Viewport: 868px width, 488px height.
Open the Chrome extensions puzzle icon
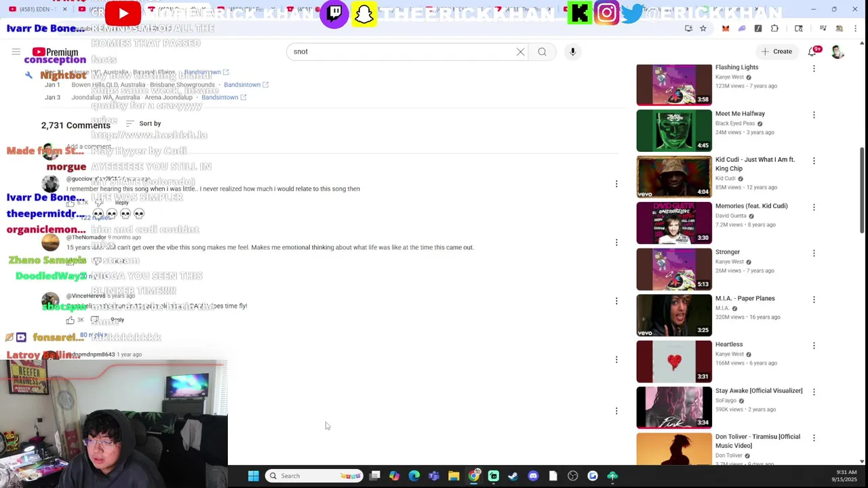pyautogui.click(x=774, y=28)
